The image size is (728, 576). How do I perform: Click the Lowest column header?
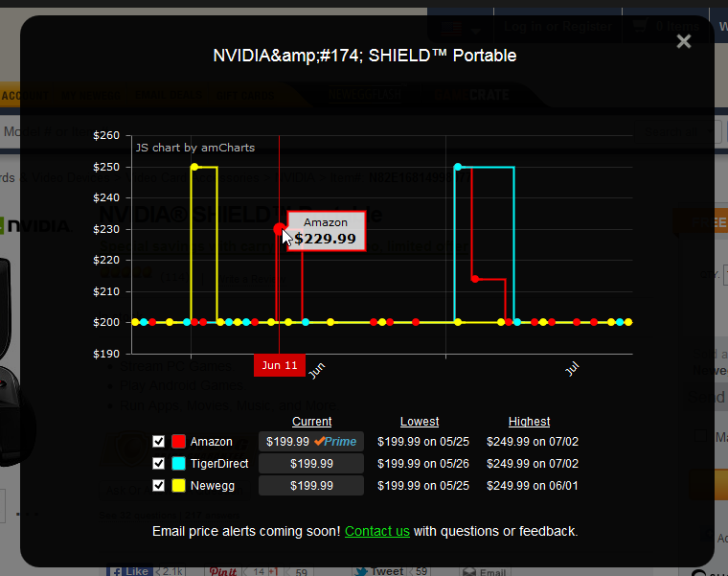pyautogui.click(x=420, y=422)
